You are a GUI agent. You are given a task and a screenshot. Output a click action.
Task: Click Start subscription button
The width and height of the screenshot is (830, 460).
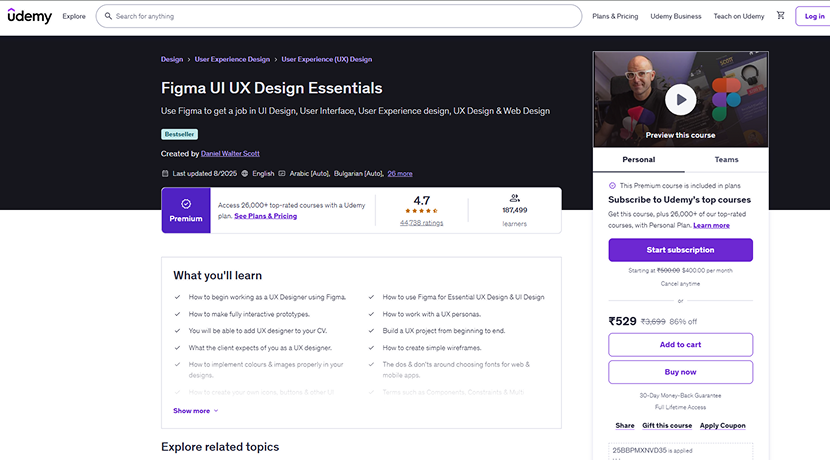pyautogui.click(x=680, y=250)
